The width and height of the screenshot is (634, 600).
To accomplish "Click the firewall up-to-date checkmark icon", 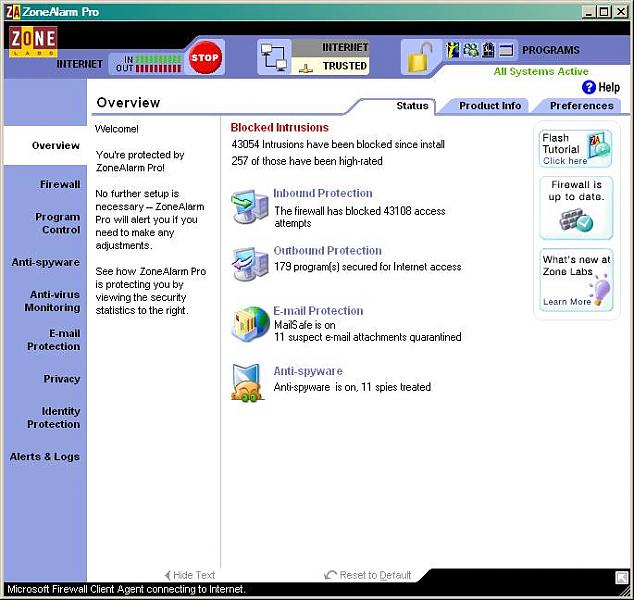I will pyautogui.click(x=576, y=220).
